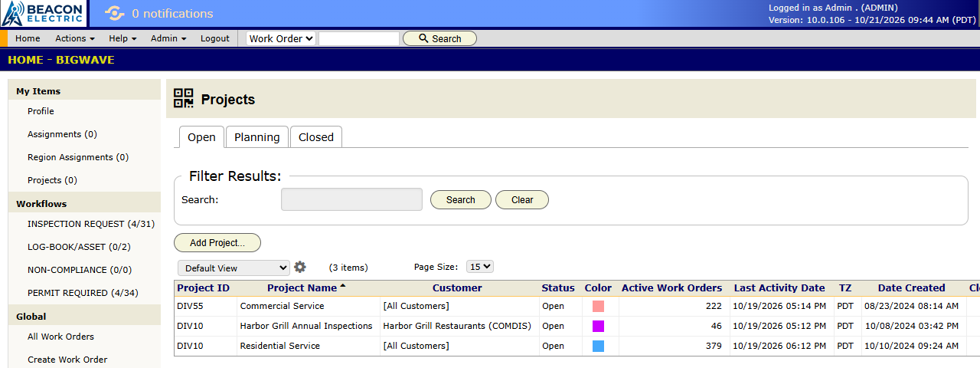Screen dimensions: 980x368
Task: Click the TZ column header
Action: [845, 288]
